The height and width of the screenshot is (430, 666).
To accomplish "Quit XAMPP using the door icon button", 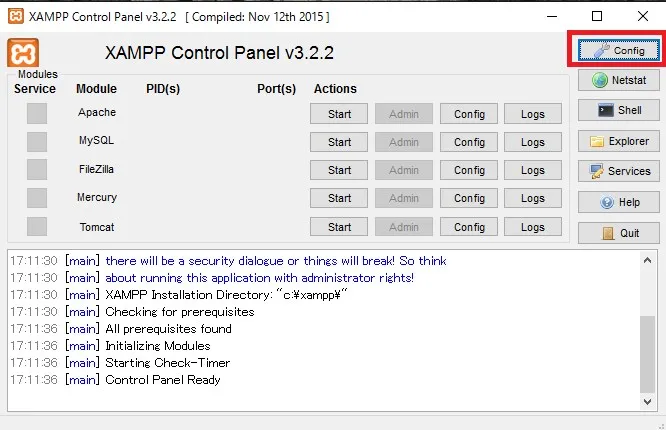I will pyautogui.click(x=619, y=233).
